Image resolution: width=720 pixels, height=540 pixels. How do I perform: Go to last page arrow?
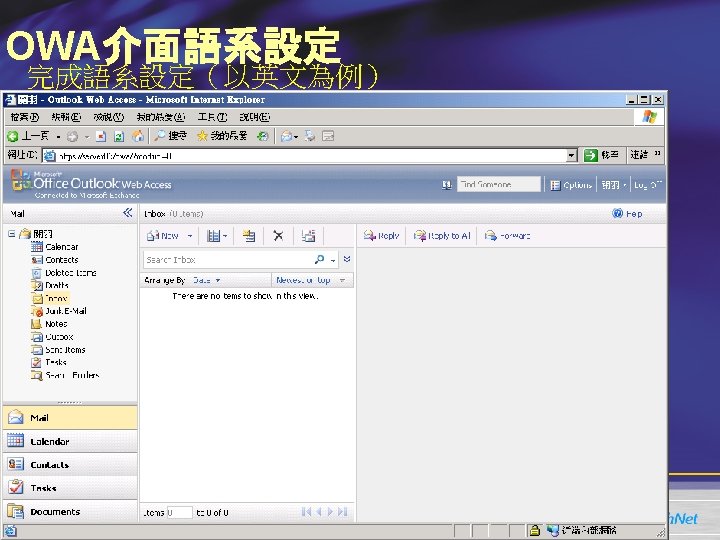point(343,512)
